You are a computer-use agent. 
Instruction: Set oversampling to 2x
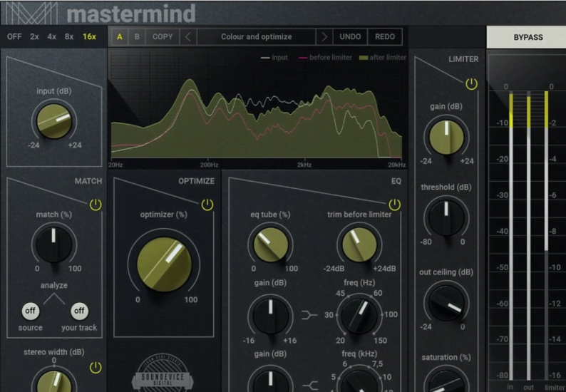coord(34,37)
